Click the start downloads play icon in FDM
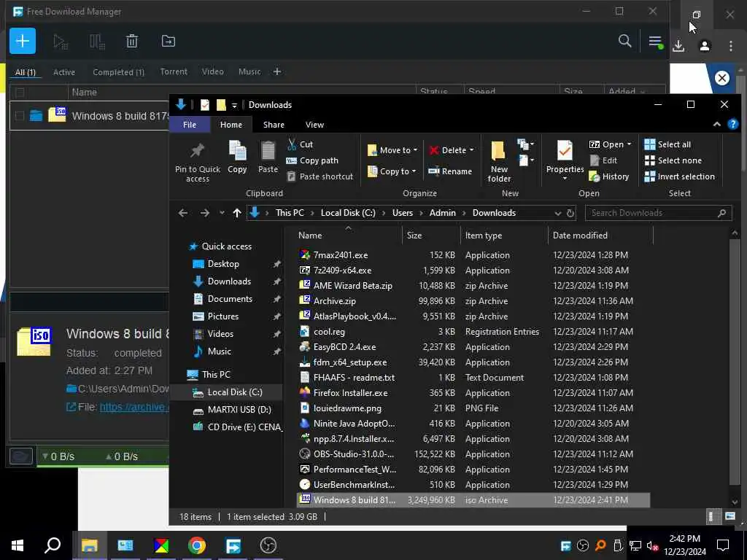 [x=61, y=42]
